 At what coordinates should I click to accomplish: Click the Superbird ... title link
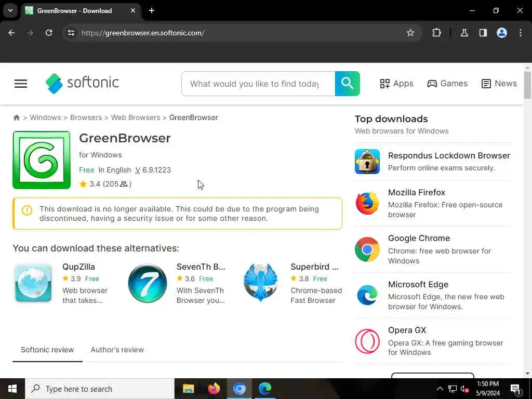pyautogui.click(x=314, y=267)
